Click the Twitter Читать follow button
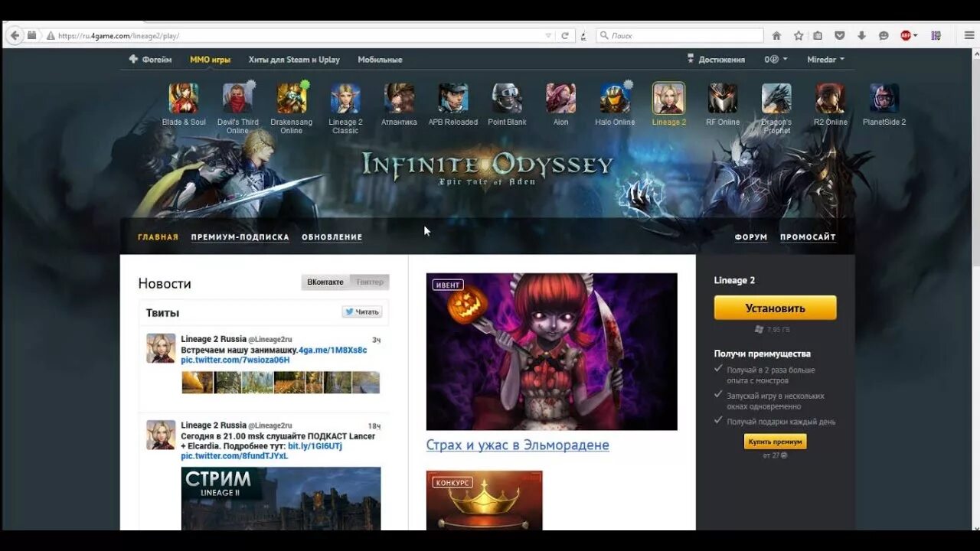 [361, 312]
